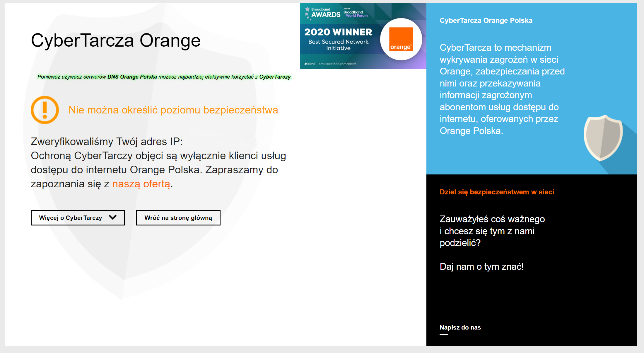Select the Dziel się bezpieczeństwem w sieci heading

[497, 192]
